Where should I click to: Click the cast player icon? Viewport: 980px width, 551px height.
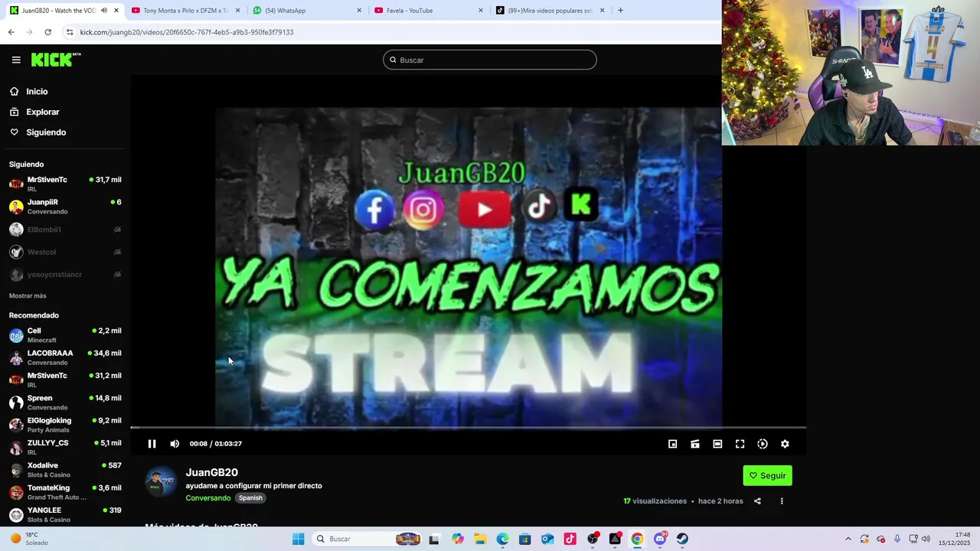[x=695, y=444]
